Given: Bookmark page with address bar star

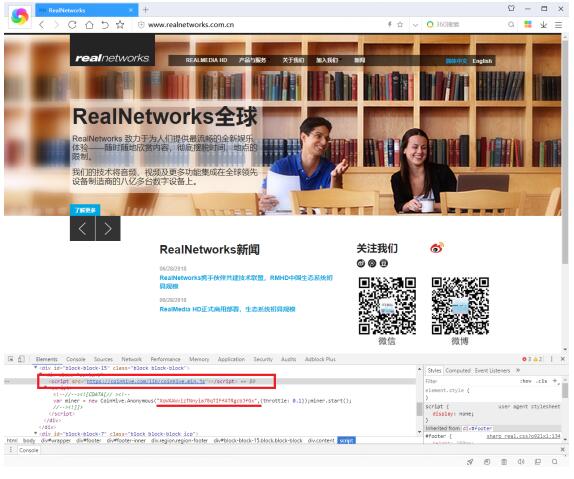Looking at the screenshot, I should pyautogui.click(x=400, y=25).
